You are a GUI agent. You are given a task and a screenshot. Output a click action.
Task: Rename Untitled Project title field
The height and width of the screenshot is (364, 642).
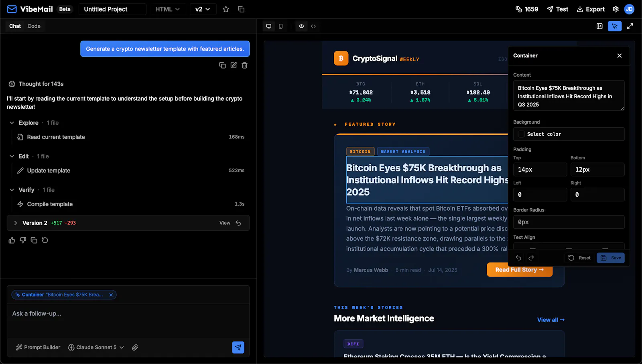pyautogui.click(x=112, y=9)
